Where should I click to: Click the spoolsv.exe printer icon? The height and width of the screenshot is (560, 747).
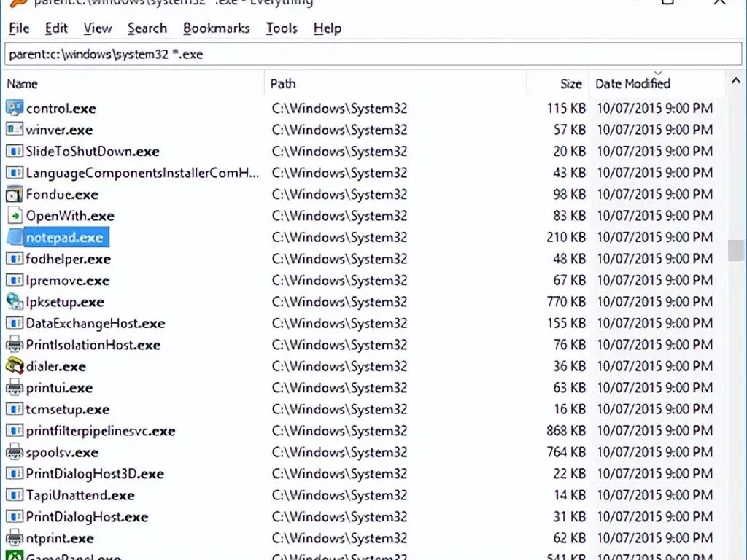coord(15,452)
